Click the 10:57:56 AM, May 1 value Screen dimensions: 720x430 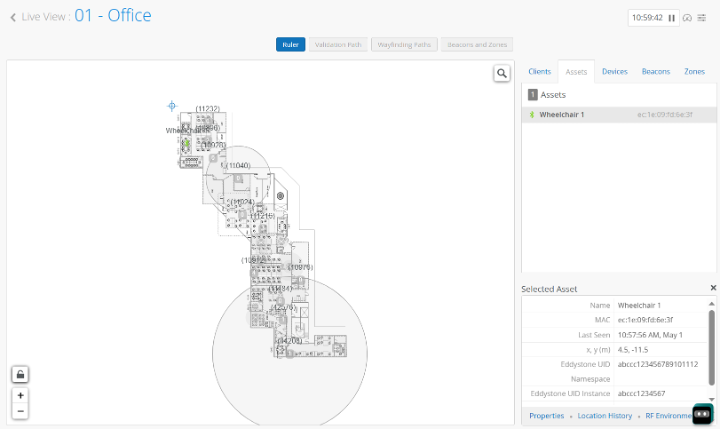coord(650,335)
